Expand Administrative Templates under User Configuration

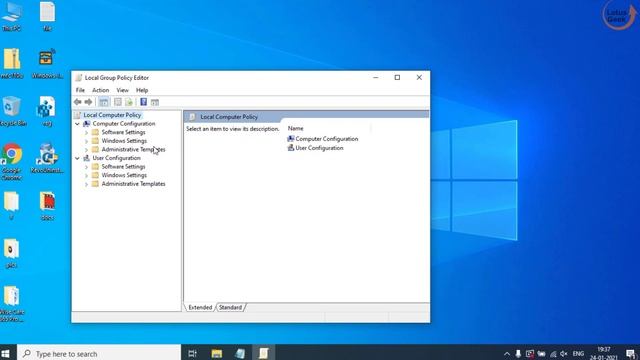pyautogui.click(x=86, y=184)
